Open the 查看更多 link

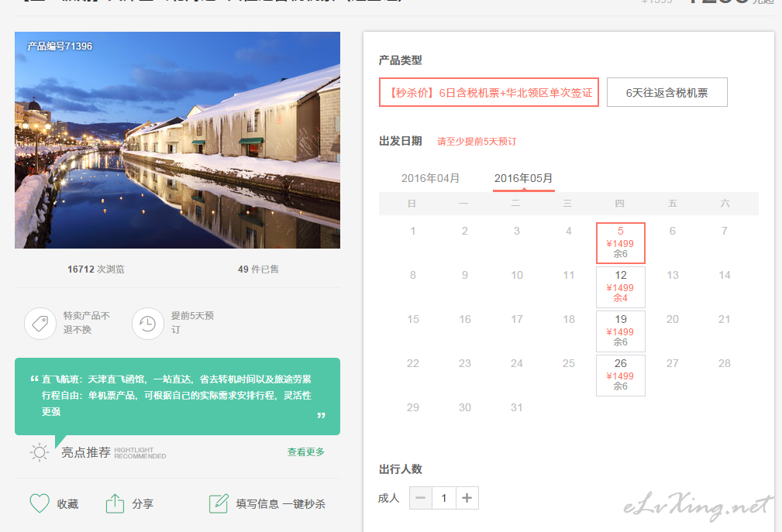pyautogui.click(x=305, y=451)
